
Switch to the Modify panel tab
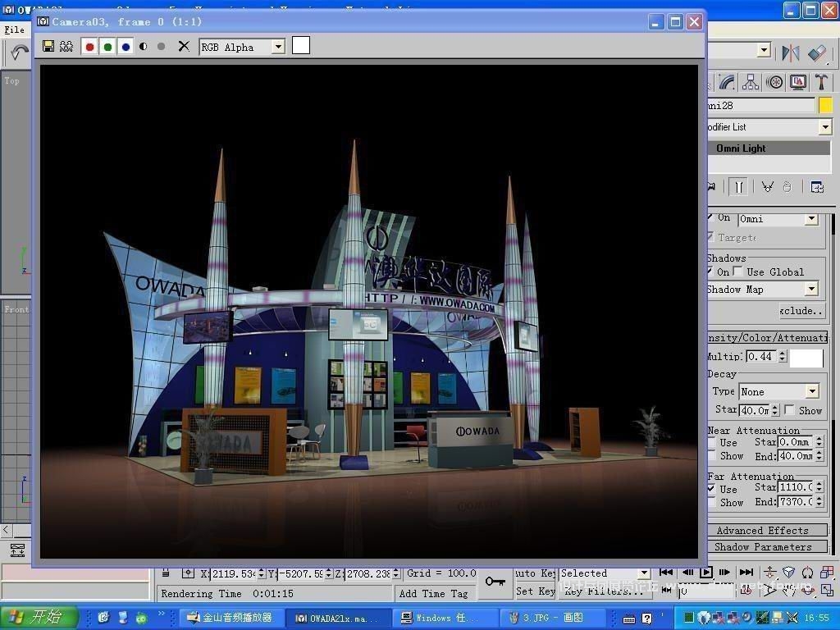(727, 82)
